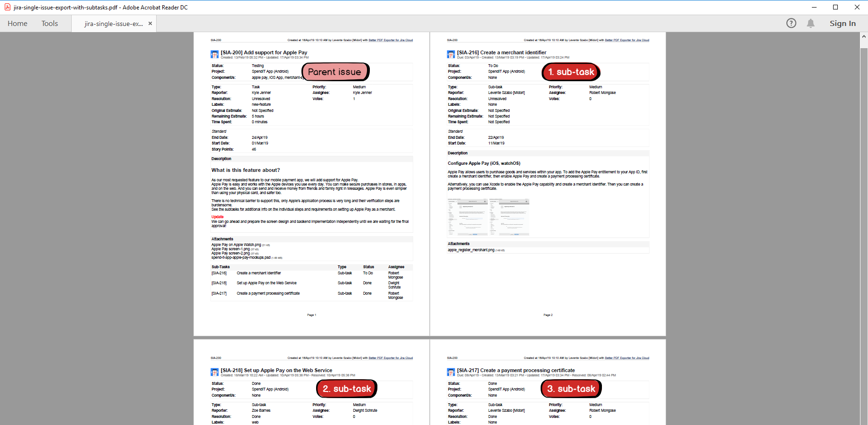
Task: Click the second screenshot thumbnail in SIA-216 description
Action: tap(509, 217)
